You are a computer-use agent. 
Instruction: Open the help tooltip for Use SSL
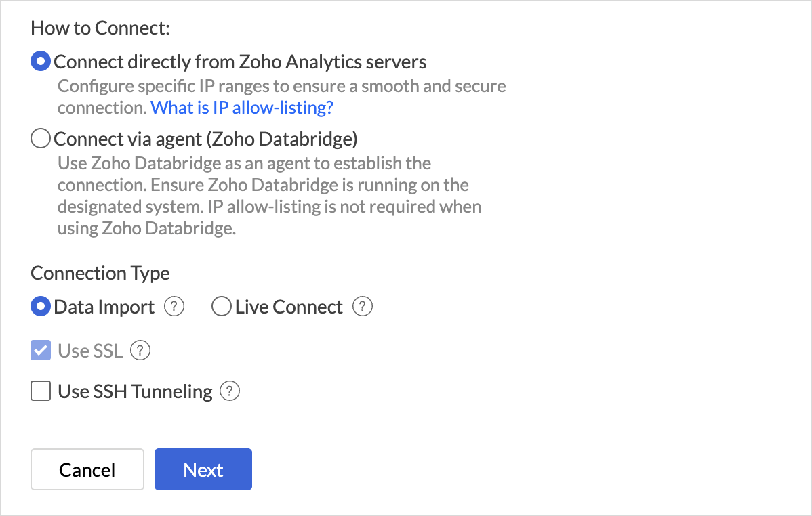pos(140,351)
